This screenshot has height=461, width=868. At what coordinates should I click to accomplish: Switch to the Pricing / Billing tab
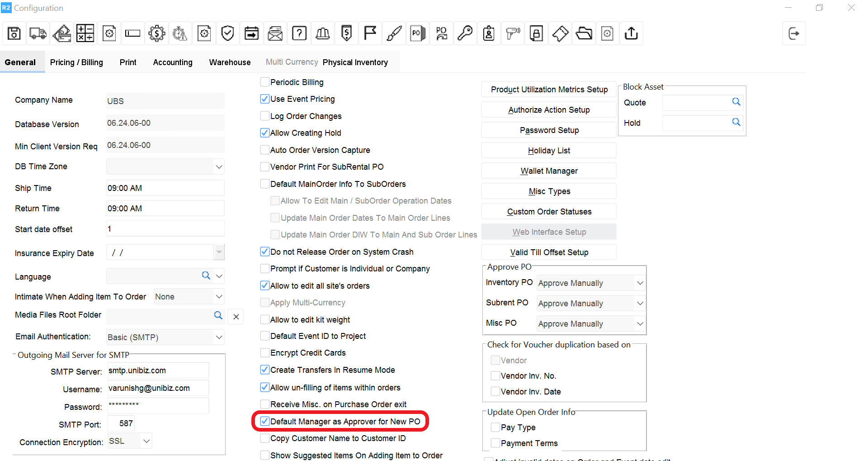tap(76, 62)
